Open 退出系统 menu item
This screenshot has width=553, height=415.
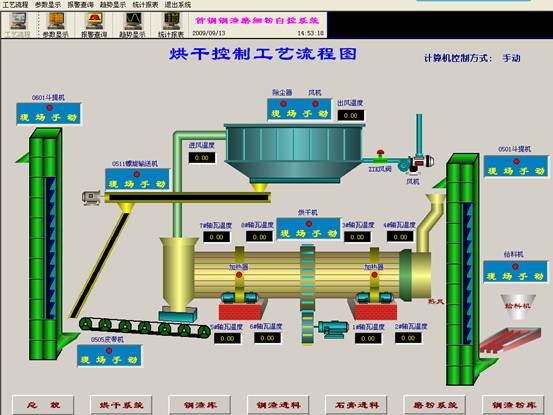178,5
